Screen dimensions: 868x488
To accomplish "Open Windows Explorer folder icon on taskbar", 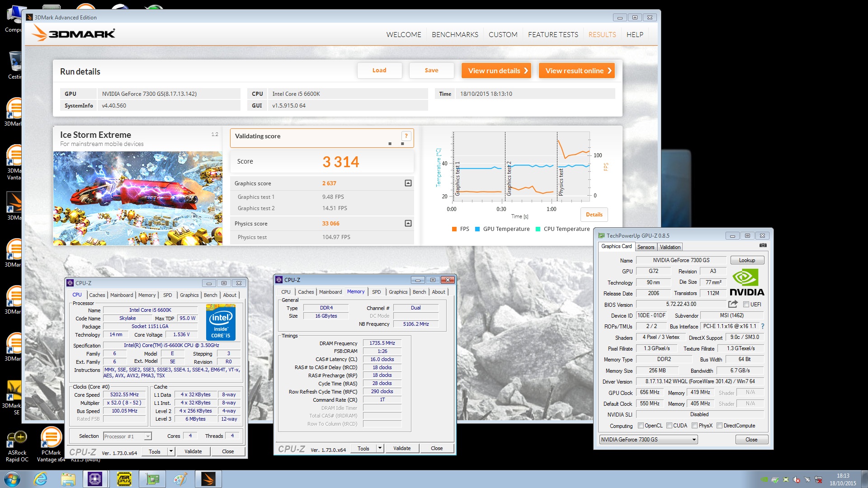I will tap(68, 479).
